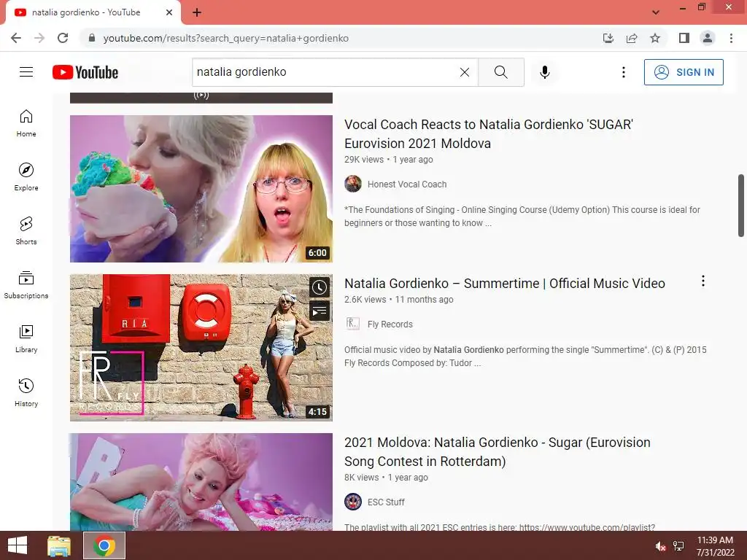The image size is (747, 560).
Task: Open a new browser tab
Action: 197,12
